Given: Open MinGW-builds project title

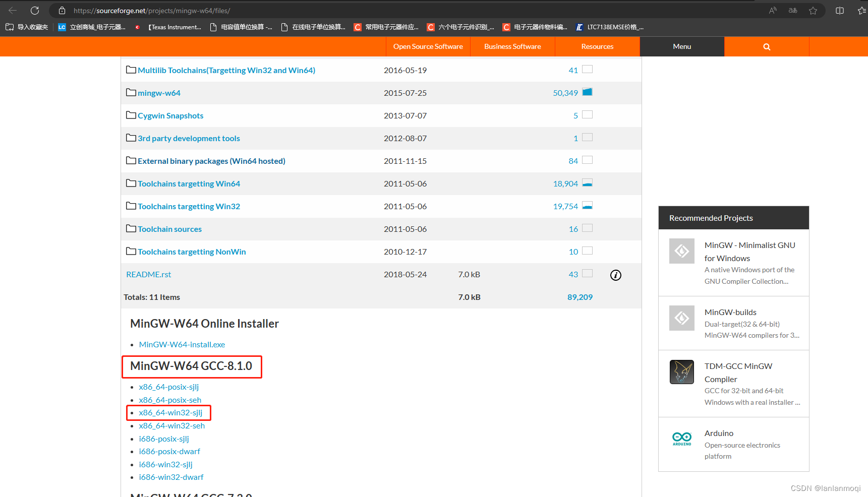Looking at the screenshot, I should click(x=730, y=312).
